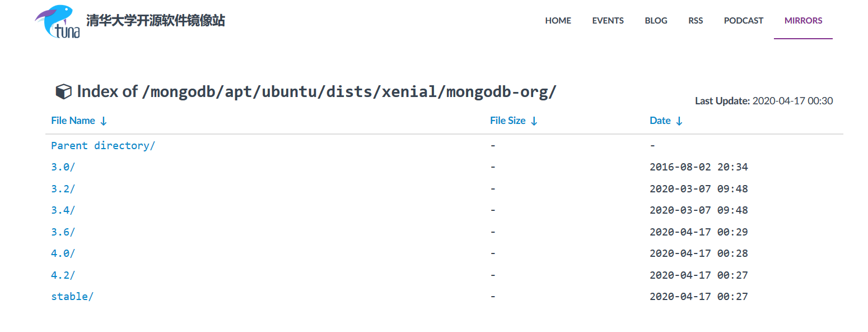
Task: Sort listing by File Name
Action: (x=73, y=121)
